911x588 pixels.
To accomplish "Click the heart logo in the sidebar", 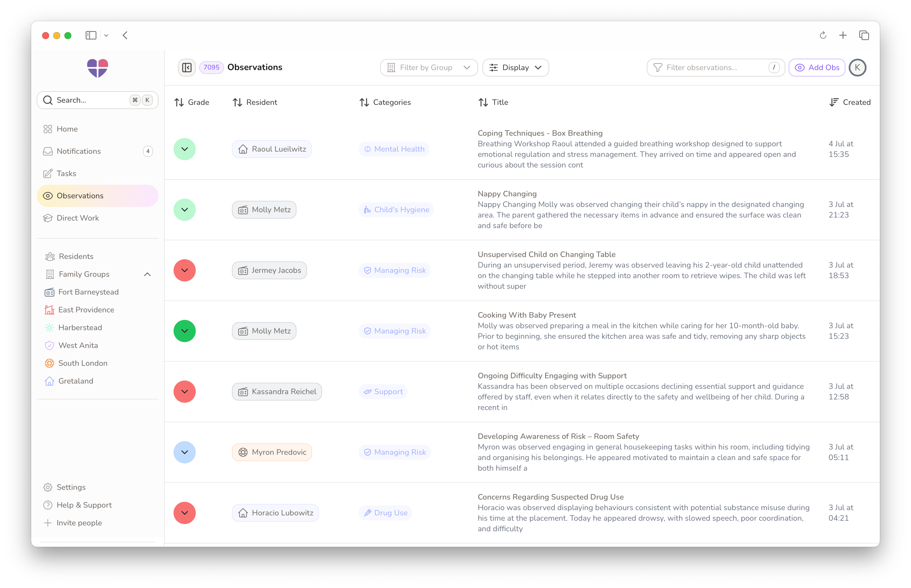I will (x=98, y=68).
